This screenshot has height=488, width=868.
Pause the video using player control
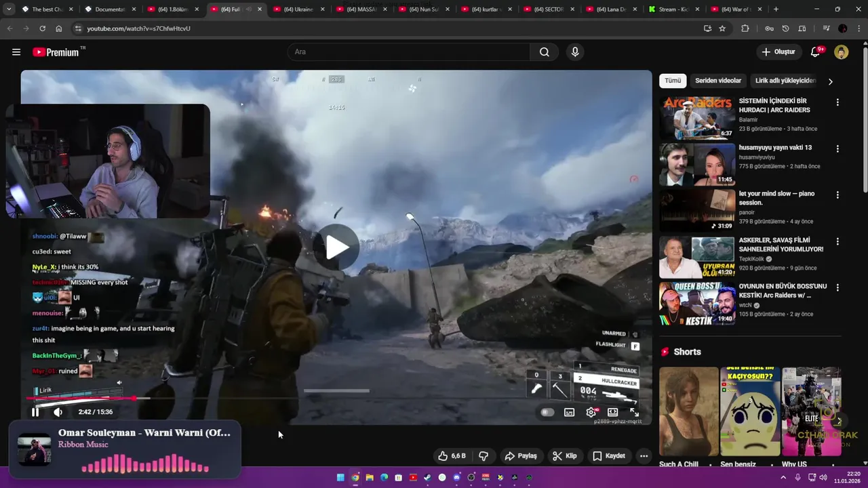click(35, 412)
